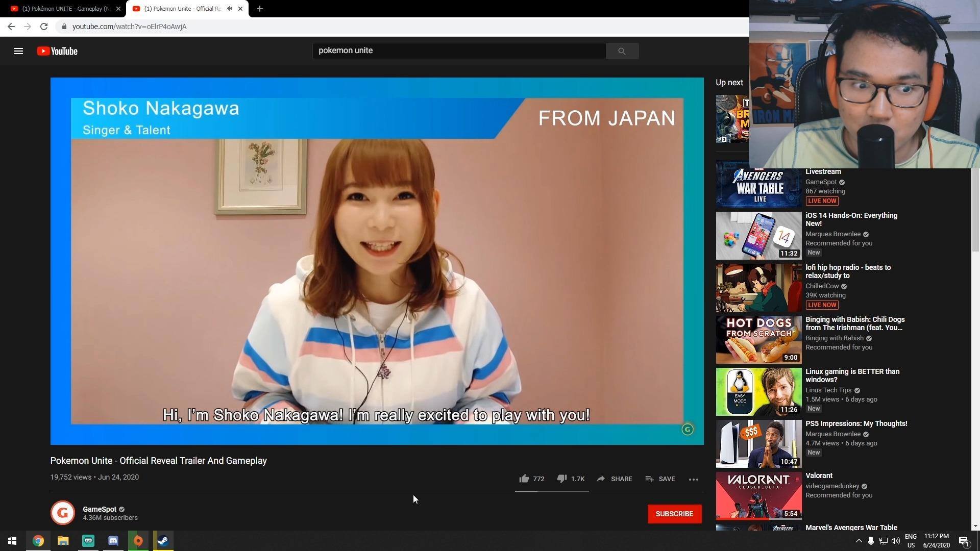The width and height of the screenshot is (980, 551).
Task: Open the Windows notification center icon
Action: pyautogui.click(x=964, y=541)
